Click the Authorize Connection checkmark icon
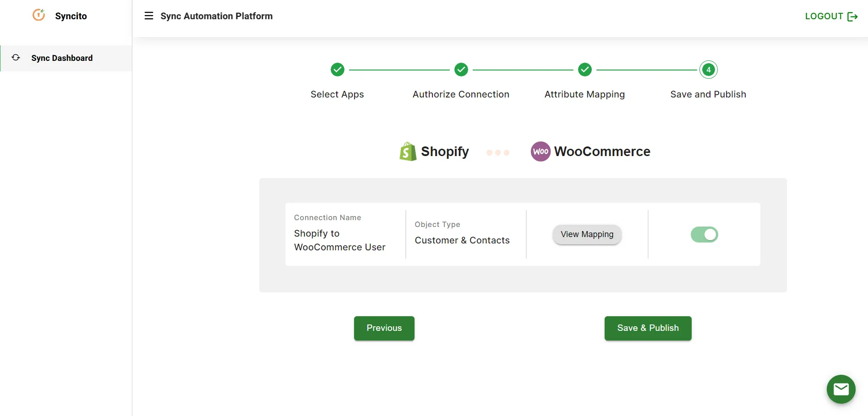The height and width of the screenshot is (416, 868). [x=461, y=70]
